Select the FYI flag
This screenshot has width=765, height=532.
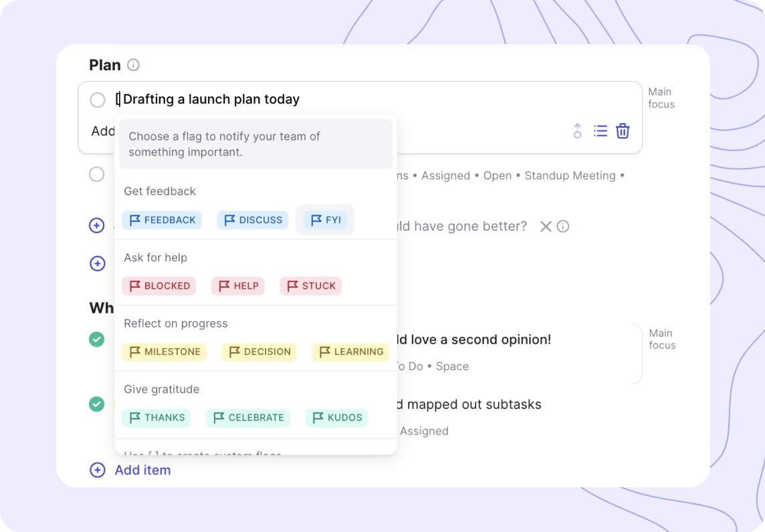click(x=325, y=220)
